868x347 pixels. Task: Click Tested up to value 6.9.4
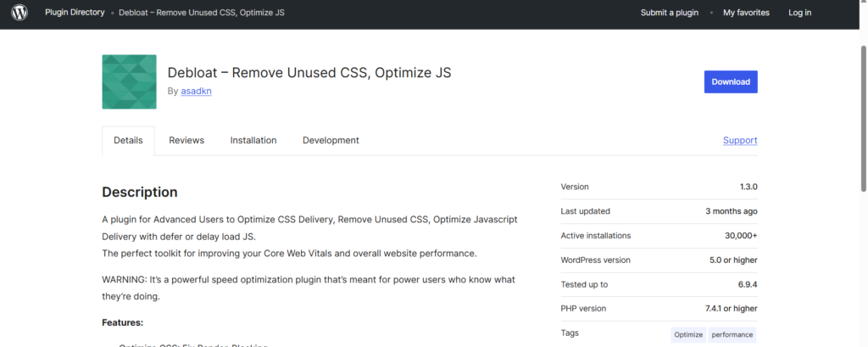coord(748,284)
